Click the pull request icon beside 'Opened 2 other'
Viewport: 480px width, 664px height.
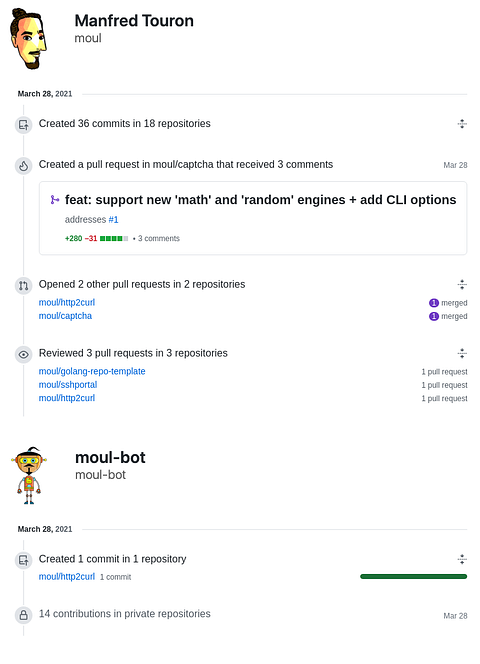pos(24,285)
